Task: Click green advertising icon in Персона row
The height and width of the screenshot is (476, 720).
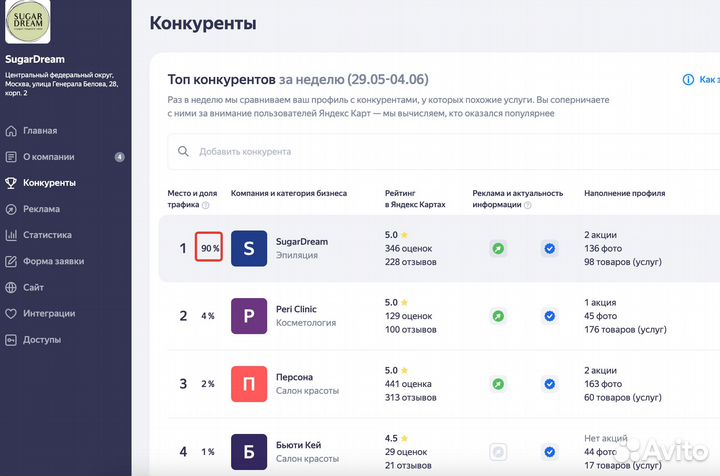Action: coord(498,384)
